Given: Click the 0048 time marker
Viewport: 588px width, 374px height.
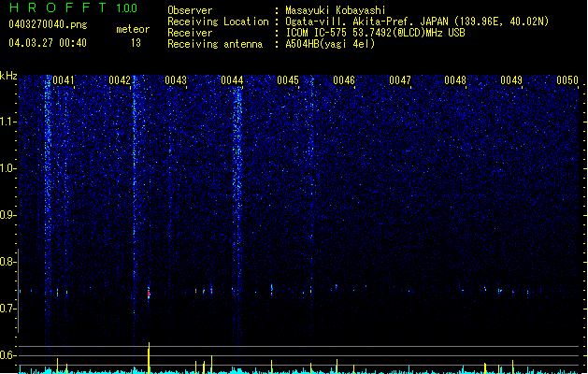Looking at the screenshot, I should click(455, 80).
